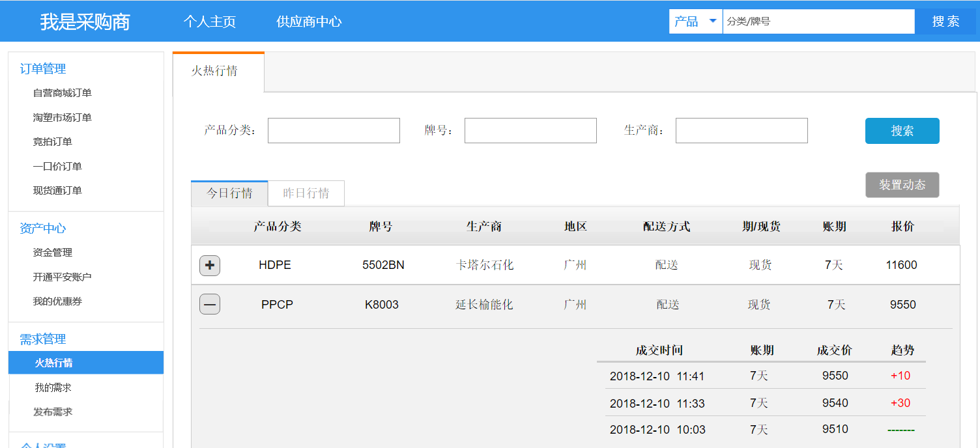Click the top bar 搜索 button
The width and height of the screenshot is (980, 448).
pyautogui.click(x=945, y=21)
